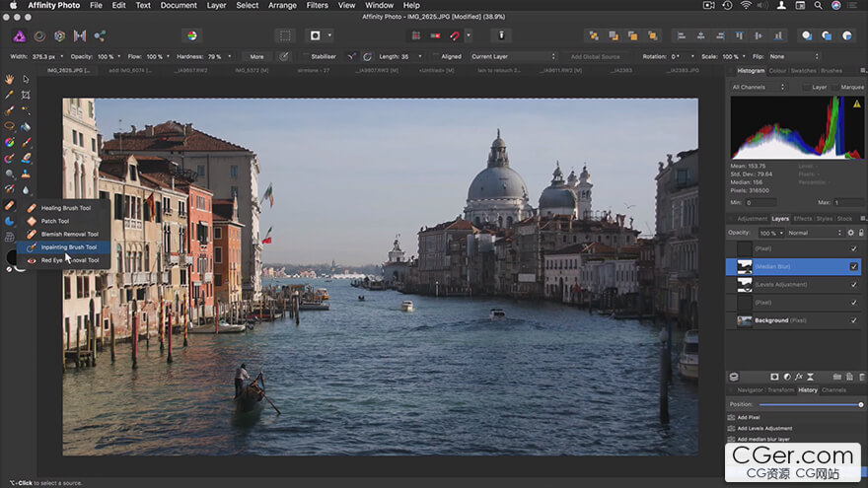The width and height of the screenshot is (868, 488).
Task: Open the Current Layer source dropdown
Action: pyautogui.click(x=510, y=56)
